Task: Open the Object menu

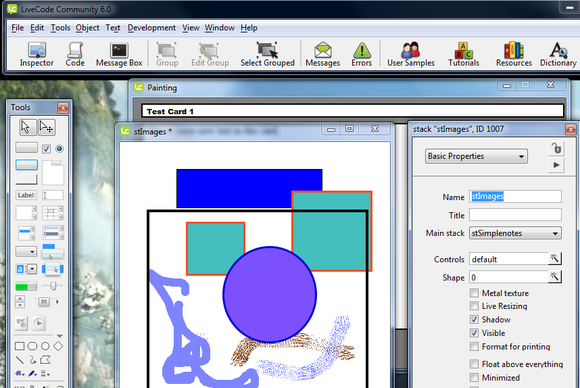Action: pos(87,28)
